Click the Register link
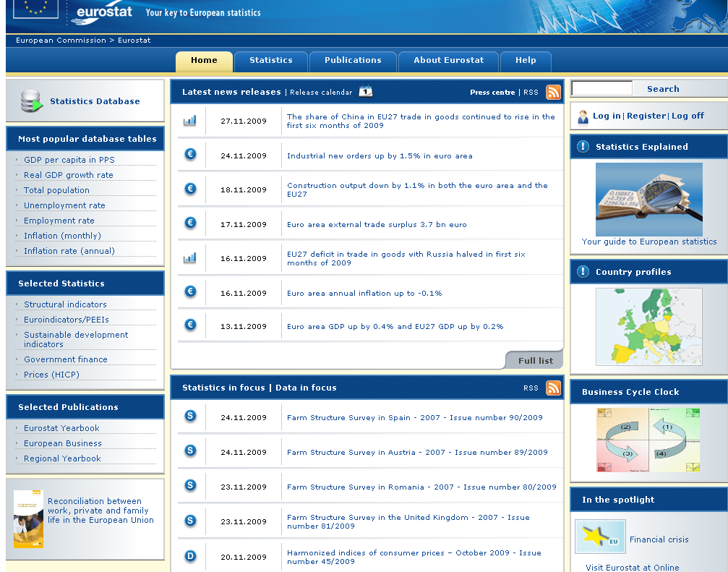The height and width of the screenshot is (572, 728). pyautogui.click(x=646, y=116)
